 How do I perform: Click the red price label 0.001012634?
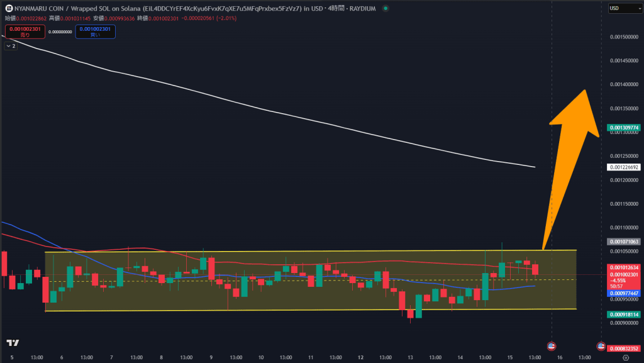[x=624, y=268]
